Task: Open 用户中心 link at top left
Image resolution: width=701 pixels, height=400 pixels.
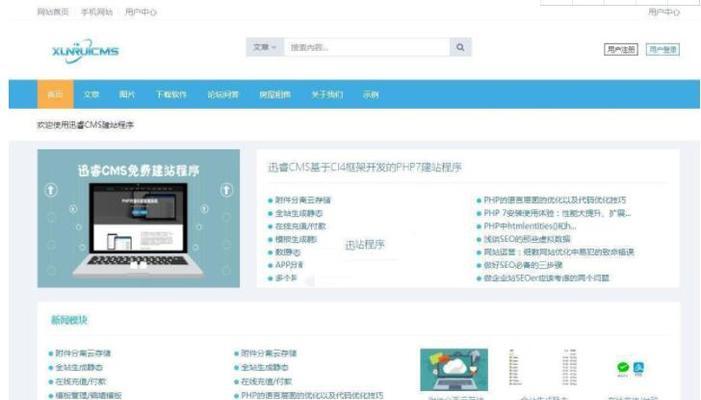Action: pos(141,12)
